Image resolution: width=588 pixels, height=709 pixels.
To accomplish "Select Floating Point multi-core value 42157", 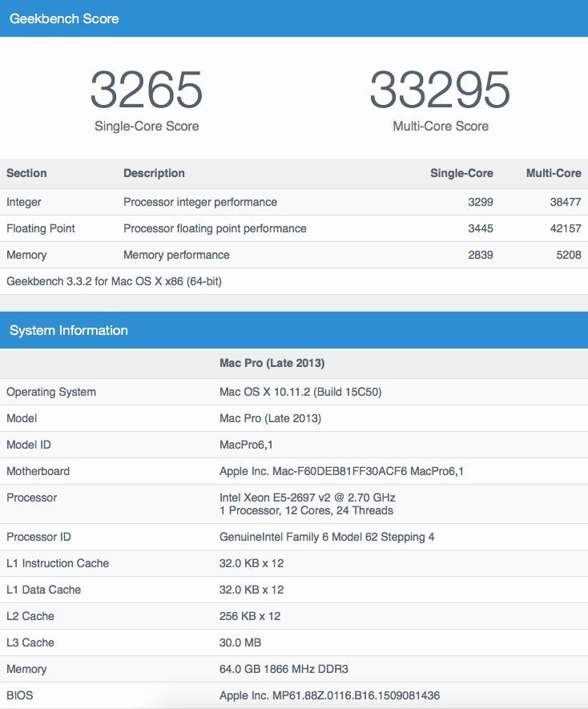I will [x=566, y=228].
